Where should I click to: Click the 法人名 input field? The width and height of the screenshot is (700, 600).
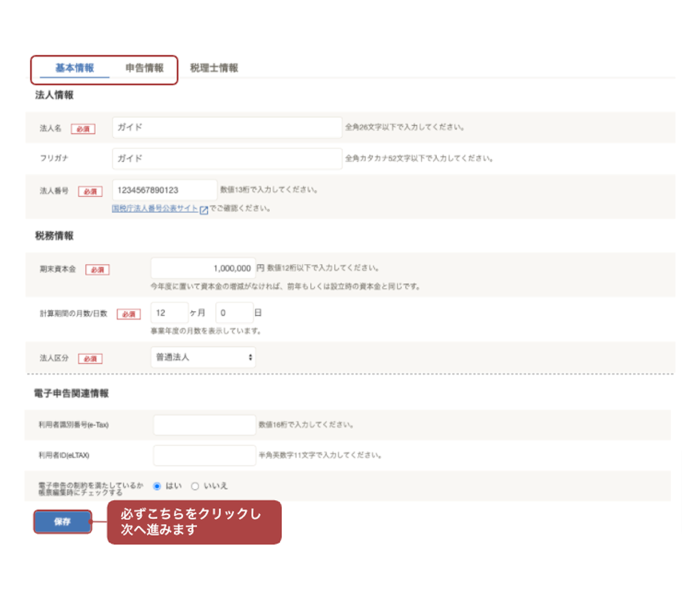(227, 127)
